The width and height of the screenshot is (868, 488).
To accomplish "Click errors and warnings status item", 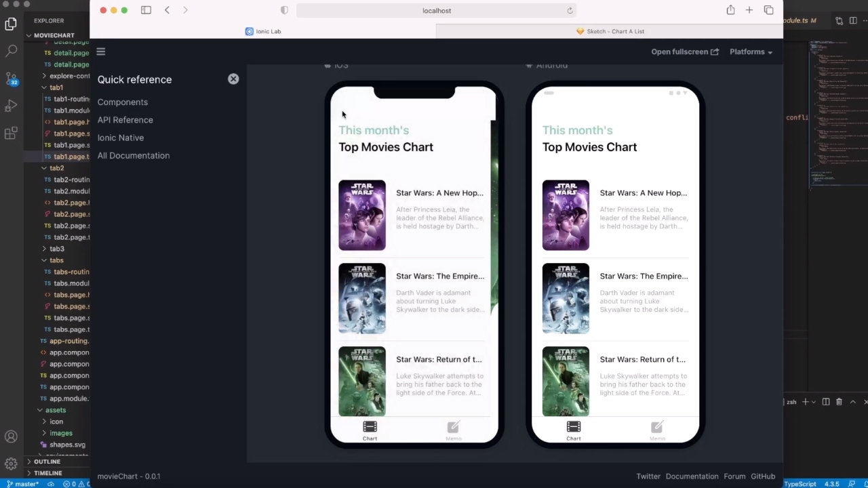I will (75, 484).
